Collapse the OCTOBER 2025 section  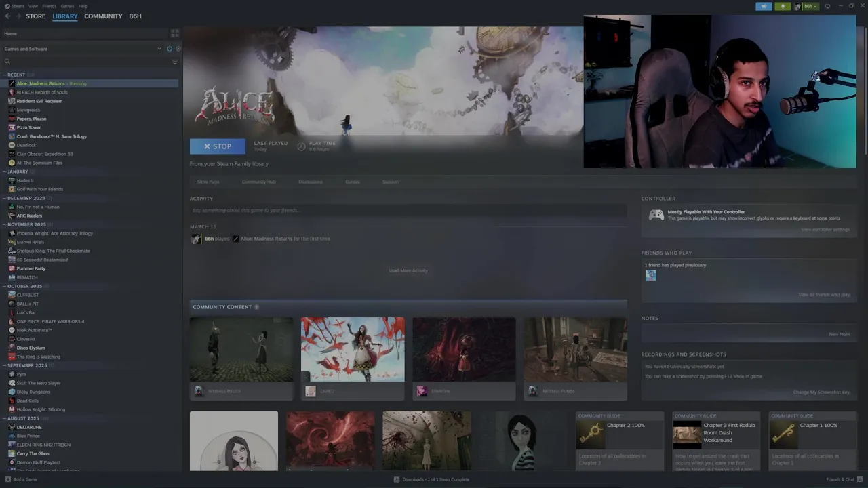[x=5, y=286]
